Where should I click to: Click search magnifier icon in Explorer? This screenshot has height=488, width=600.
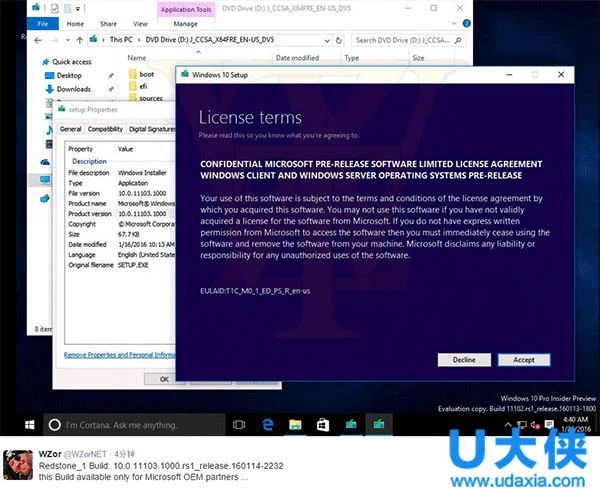[458, 40]
